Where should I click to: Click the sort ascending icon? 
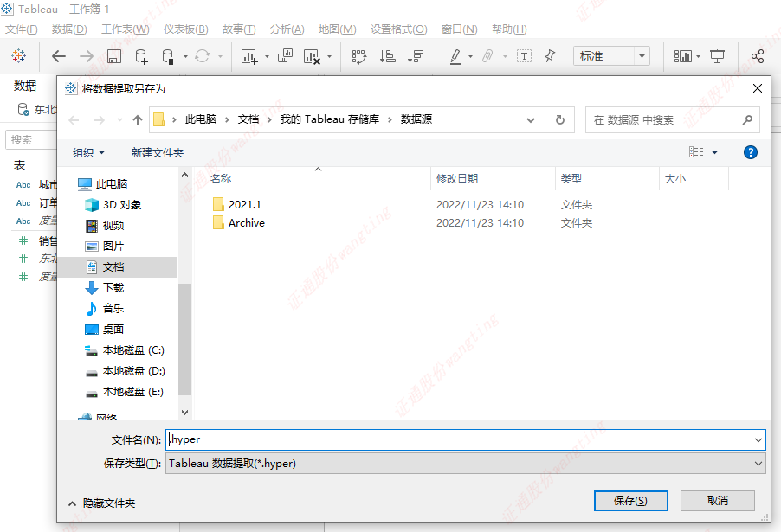[x=387, y=56]
